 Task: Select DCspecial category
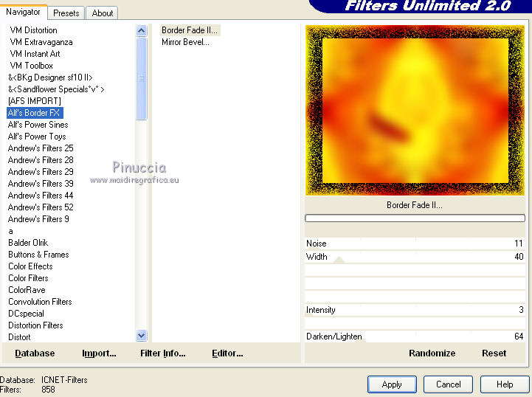tap(26, 314)
